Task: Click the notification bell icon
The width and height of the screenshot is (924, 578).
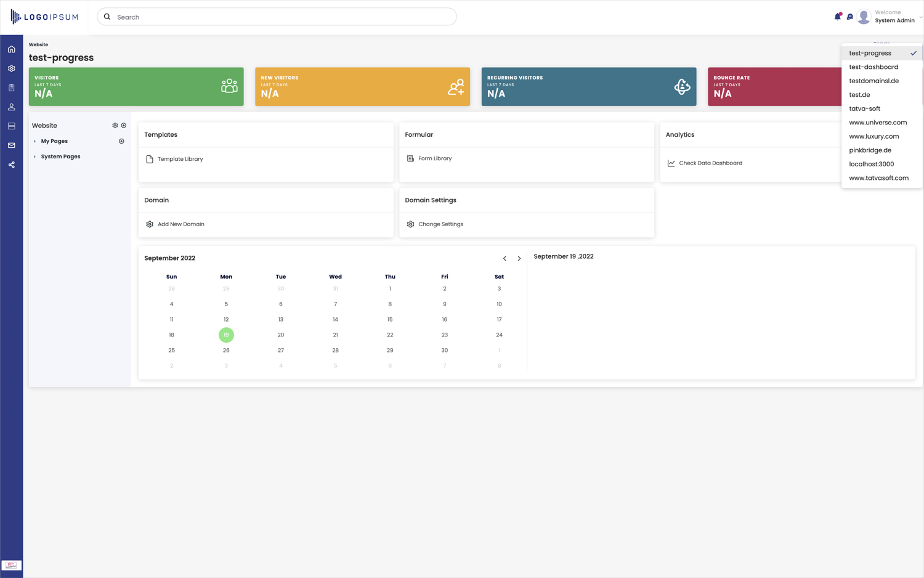Action: (x=837, y=17)
